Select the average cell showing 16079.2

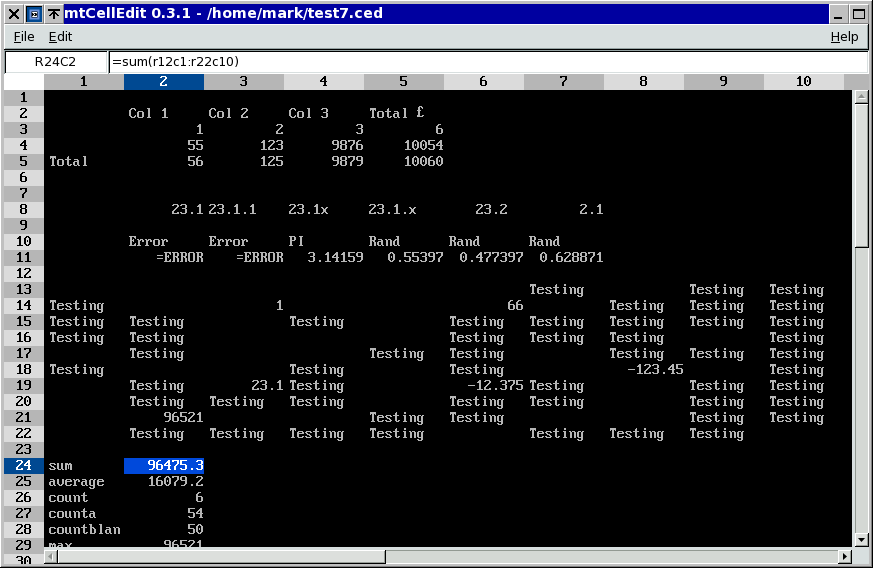[164, 481]
